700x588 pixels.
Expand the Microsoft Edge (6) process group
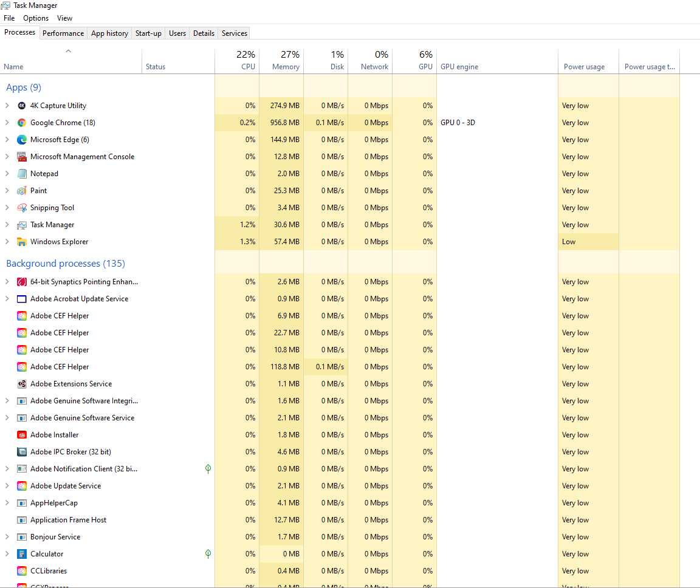(7, 140)
